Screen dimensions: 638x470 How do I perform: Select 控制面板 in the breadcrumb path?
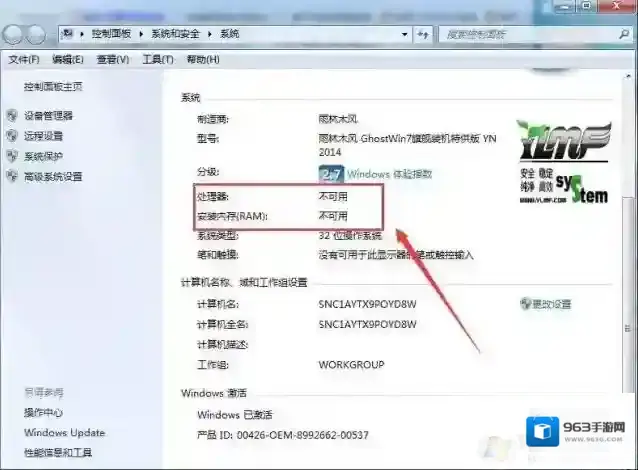point(111,34)
